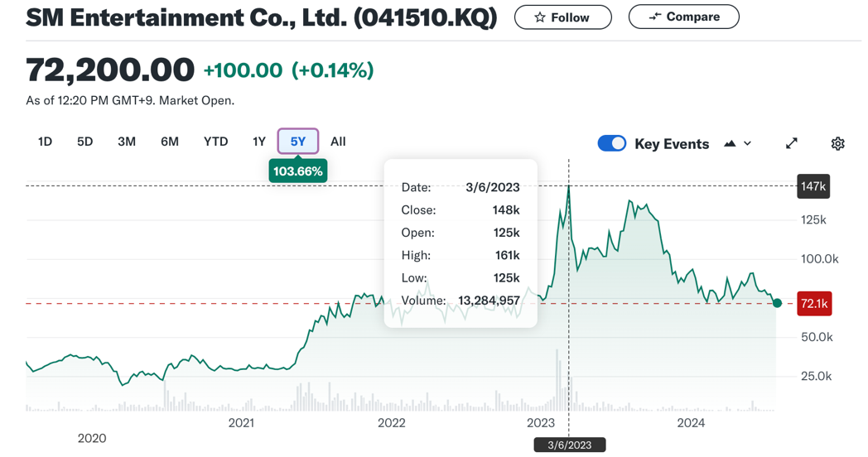This screenshot has width=868, height=457.
Task: Click the Close 148k tooltip value
Action: (506, 210)
